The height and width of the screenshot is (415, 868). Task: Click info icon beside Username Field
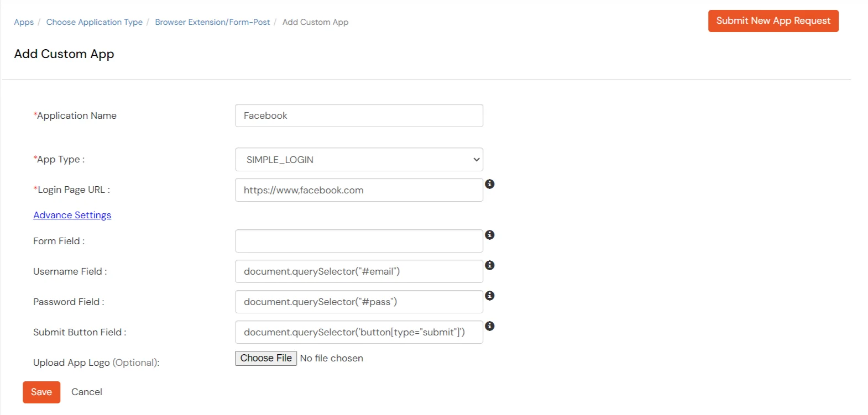489,265
